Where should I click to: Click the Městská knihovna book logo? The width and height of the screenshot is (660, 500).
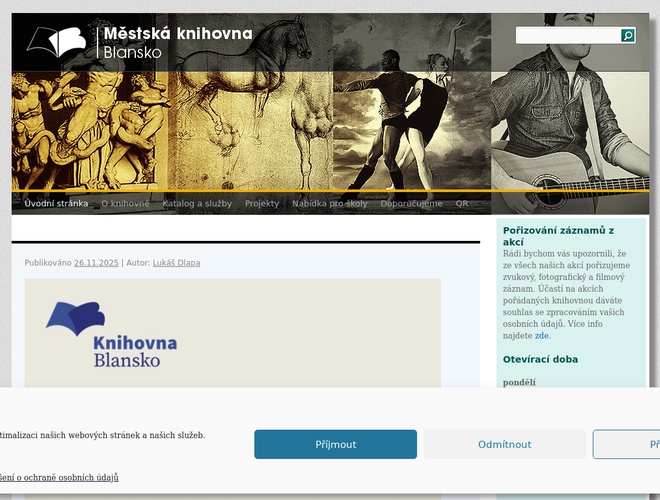pyautogui.click(x=57, y=42)
